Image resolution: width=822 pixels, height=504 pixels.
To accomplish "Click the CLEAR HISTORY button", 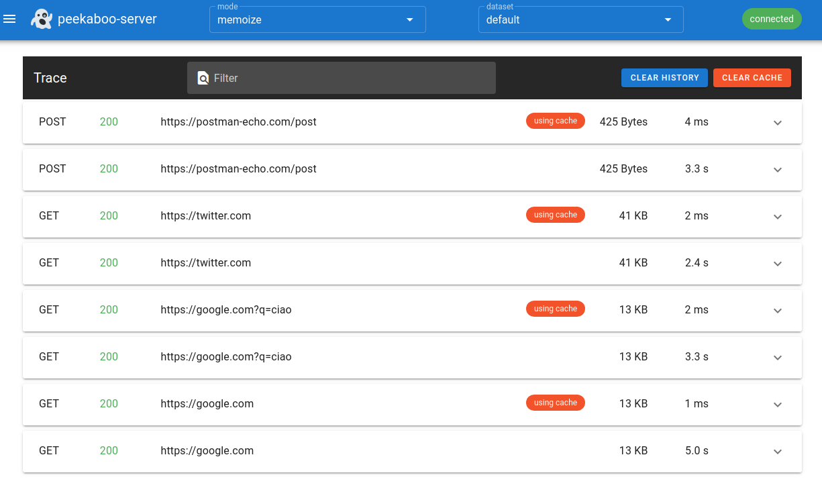I will point(664,78).
